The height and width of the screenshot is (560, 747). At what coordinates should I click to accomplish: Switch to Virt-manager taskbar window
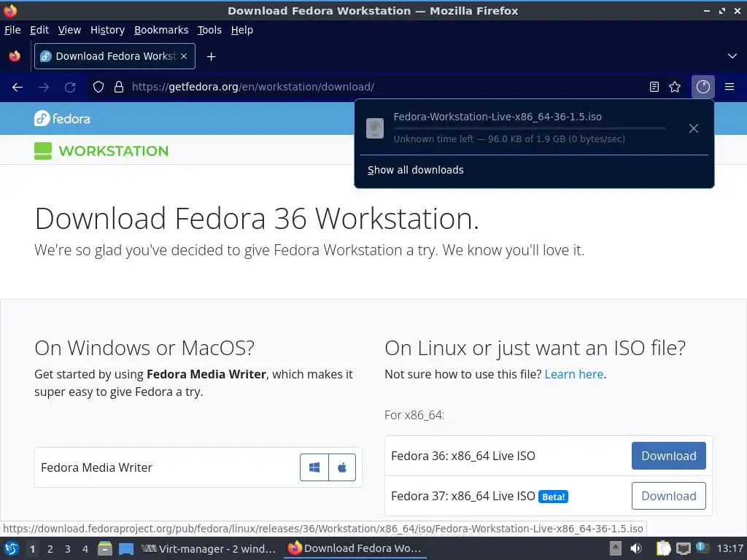click(209, 548)
